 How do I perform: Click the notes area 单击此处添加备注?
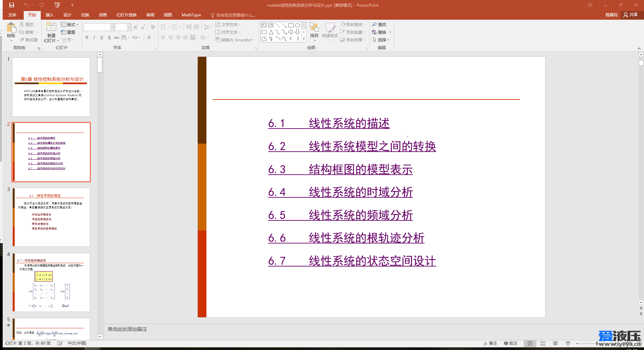pos(127,329)
